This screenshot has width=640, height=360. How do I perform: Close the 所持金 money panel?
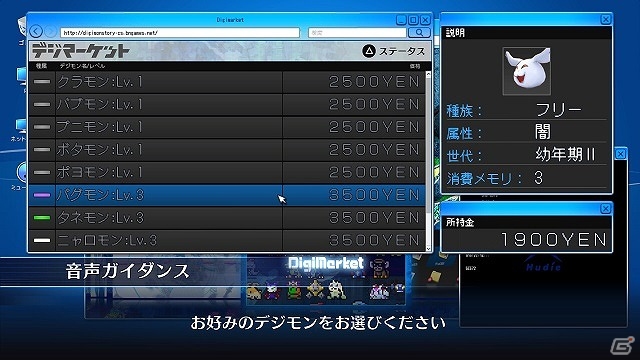point(606,209)
